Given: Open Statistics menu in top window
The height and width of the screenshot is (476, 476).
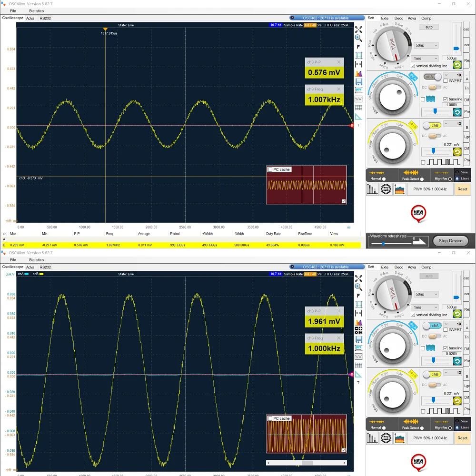Looking at the screenshot, I should [x=36, y=11].
